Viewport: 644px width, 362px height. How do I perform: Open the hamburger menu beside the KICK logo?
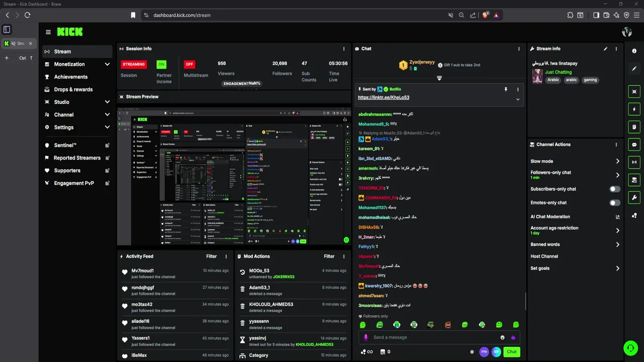[x=48, y=32]
